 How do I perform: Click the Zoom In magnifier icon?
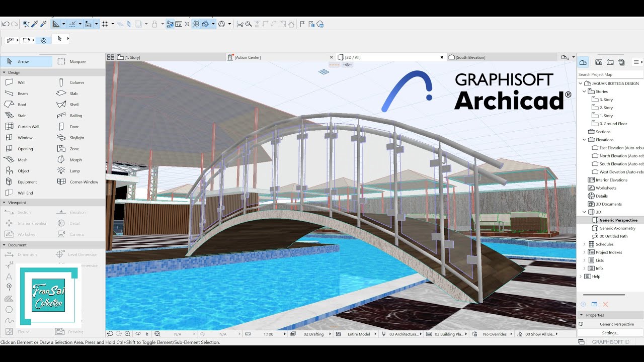(x=127, y=334)
